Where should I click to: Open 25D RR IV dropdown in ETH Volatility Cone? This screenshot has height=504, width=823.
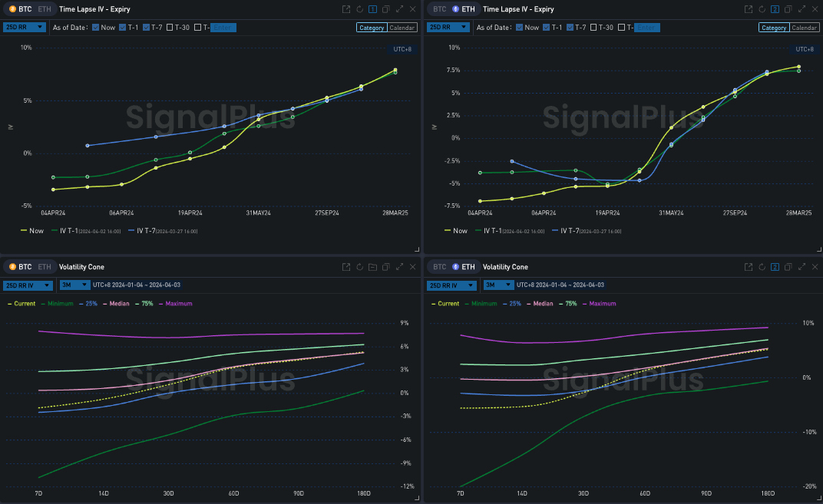tap(451, 285)
